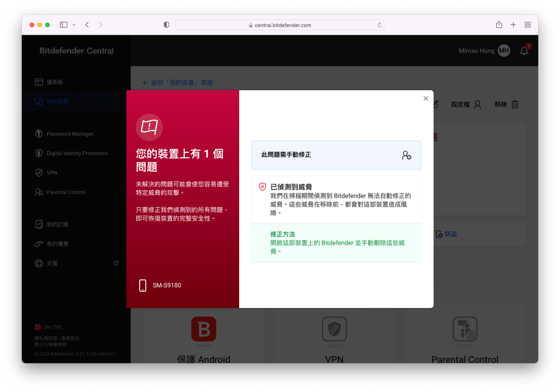Open Digital Identity Protection page

77,153
